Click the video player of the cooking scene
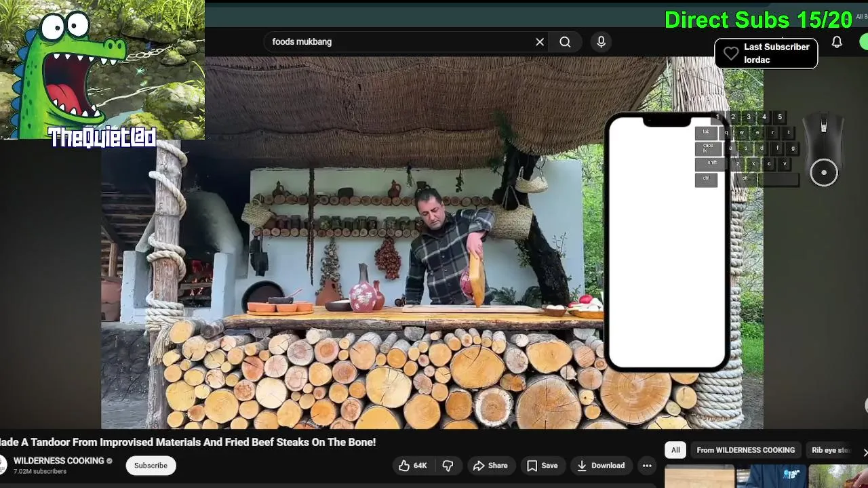The height and width of the screenshot is (488, 868). coord(432,243)
